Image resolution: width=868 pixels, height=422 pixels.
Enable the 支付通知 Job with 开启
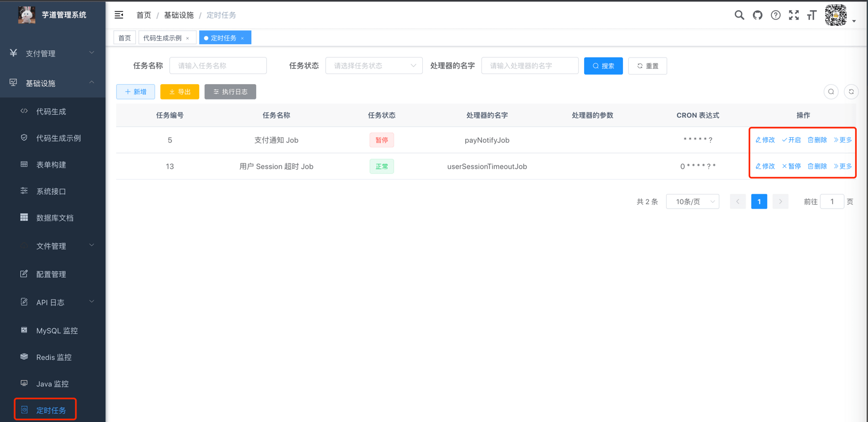[791, 140]
